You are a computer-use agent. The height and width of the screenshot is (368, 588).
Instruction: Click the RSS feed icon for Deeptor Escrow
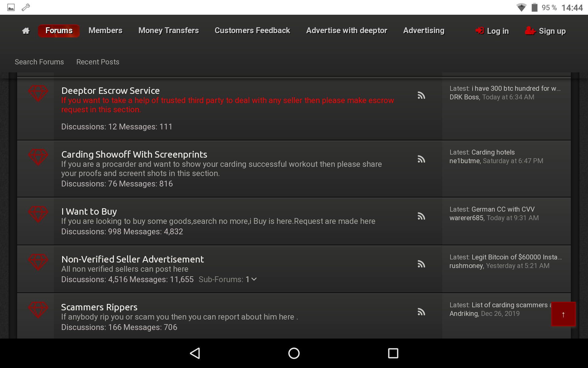coord(421,94)
